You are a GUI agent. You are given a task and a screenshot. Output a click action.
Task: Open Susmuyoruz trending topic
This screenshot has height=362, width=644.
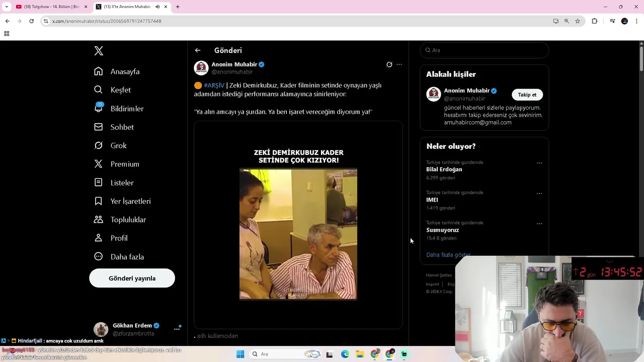click(x=443, y=230)
